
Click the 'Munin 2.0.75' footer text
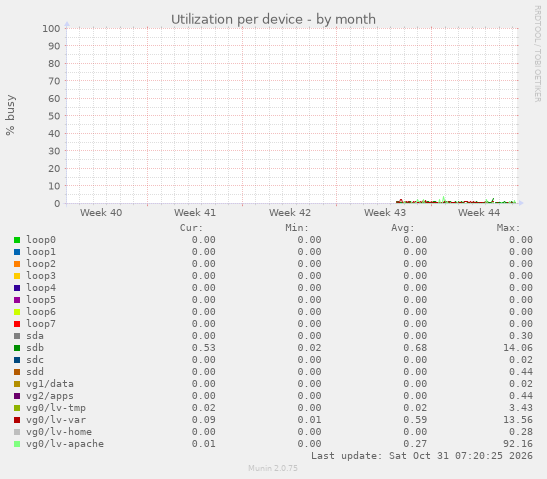point(273,468)
